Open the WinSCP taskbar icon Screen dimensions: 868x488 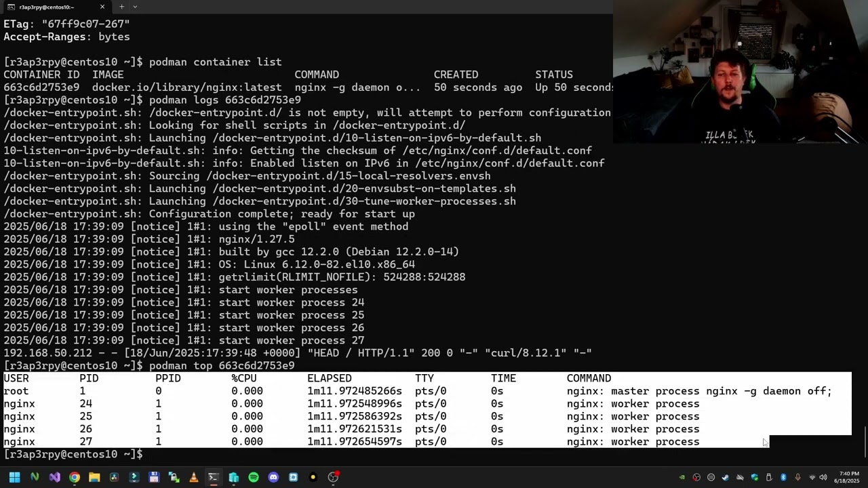coord(174,477)
